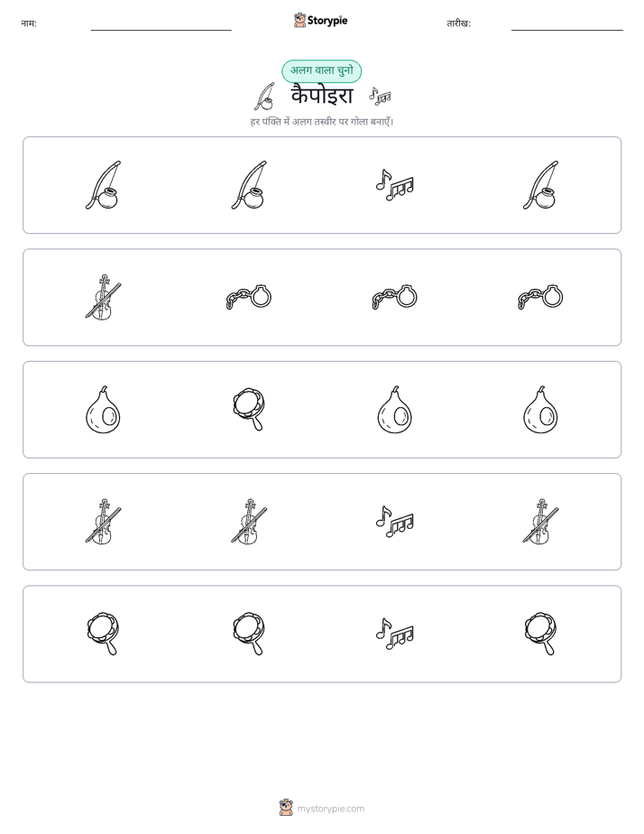Screen dimensions: 644x834
Task: Click the music notes icon beside the title
Action: [380, 97]
